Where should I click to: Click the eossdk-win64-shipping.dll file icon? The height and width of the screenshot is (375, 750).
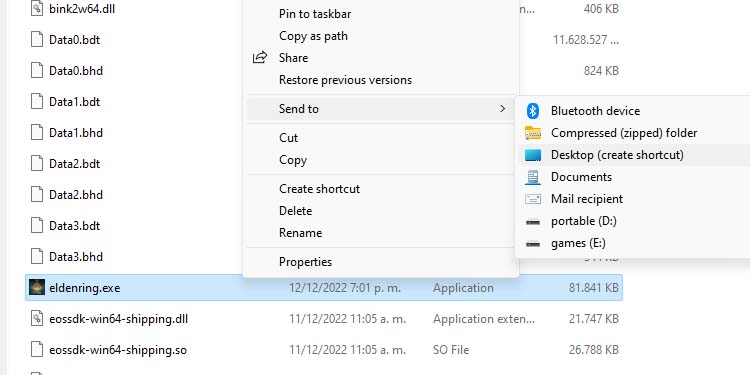37,319
